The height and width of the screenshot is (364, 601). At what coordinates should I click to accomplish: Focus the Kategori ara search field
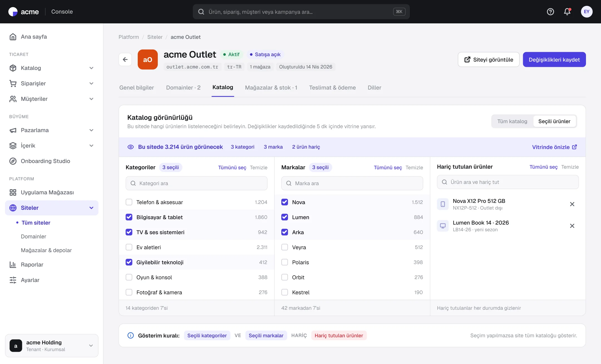click(196, 183)
